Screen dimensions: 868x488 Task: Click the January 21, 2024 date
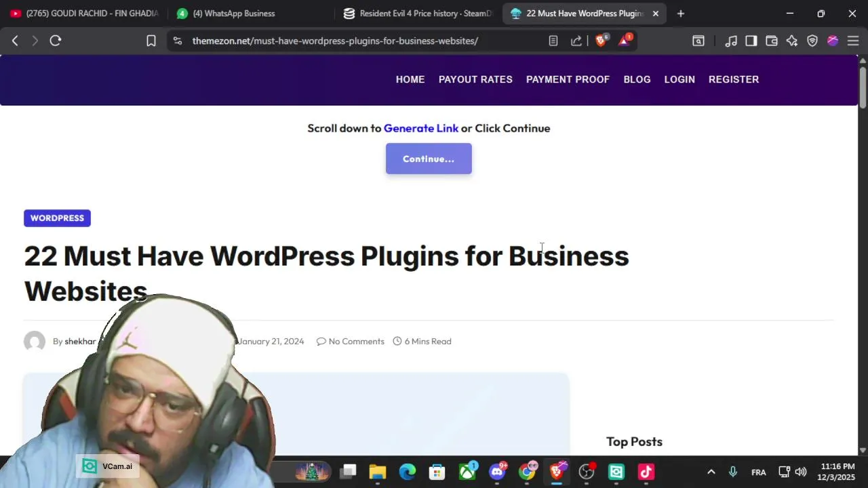(x=271, y=341)
